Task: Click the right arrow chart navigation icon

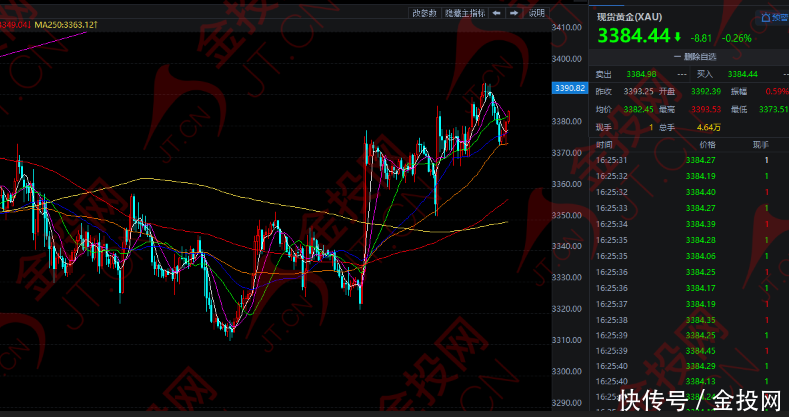Action: coord(513,13)
